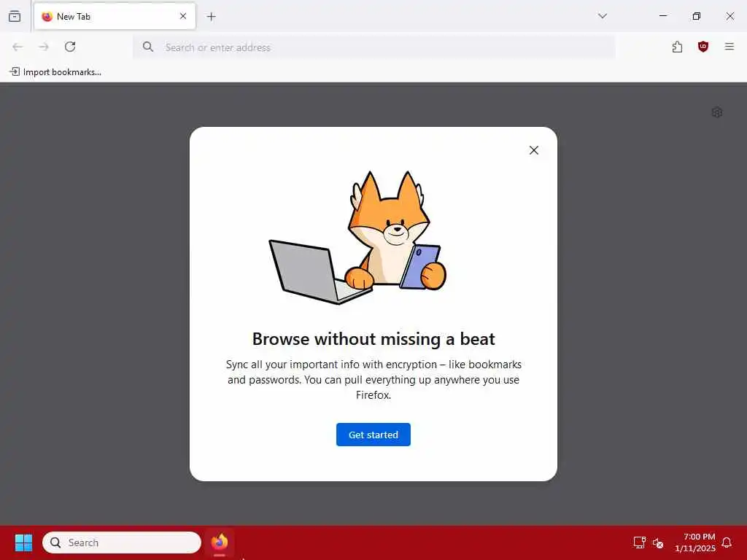Click the taskbar Search box

pos(122,542)
